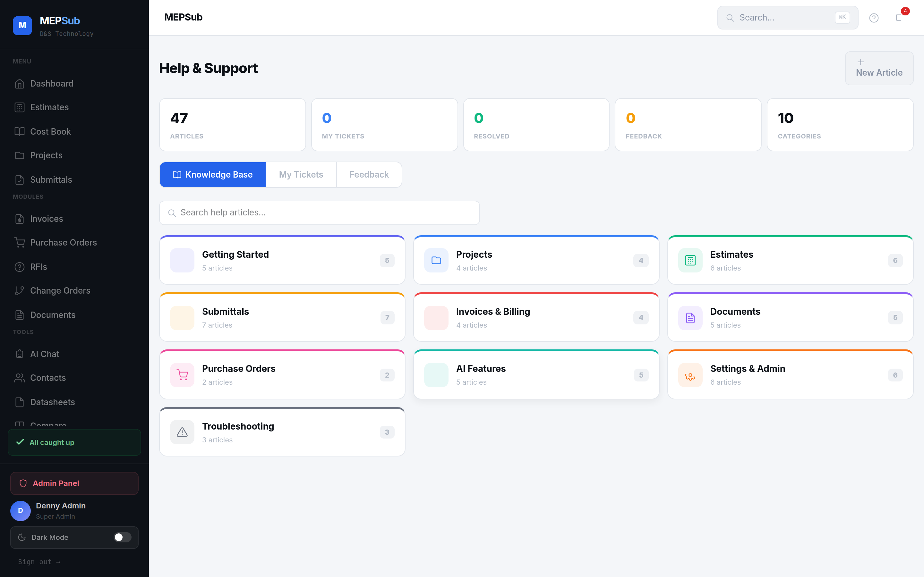924x577 pixels.
Task: Click the Denny Admin avatar
Action: (20, 511)
